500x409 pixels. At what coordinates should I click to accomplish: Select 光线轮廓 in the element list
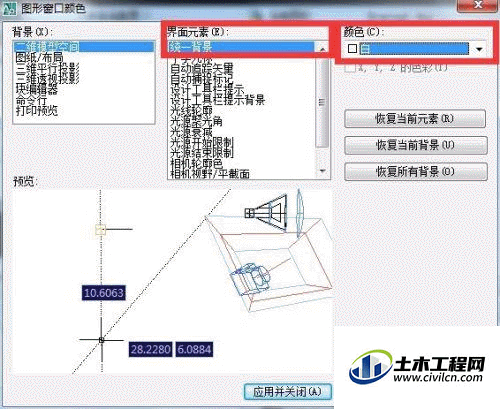241,111
